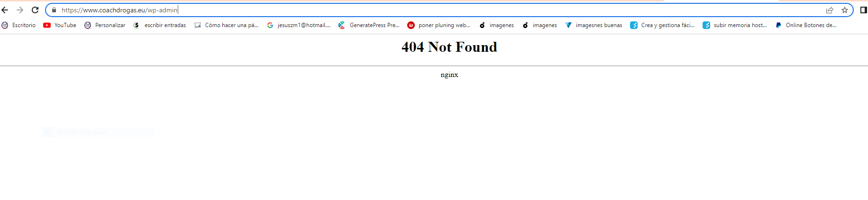Screen dimensions: 868x200
Task: Open the browser side panel icon
Action: point(863,10)
